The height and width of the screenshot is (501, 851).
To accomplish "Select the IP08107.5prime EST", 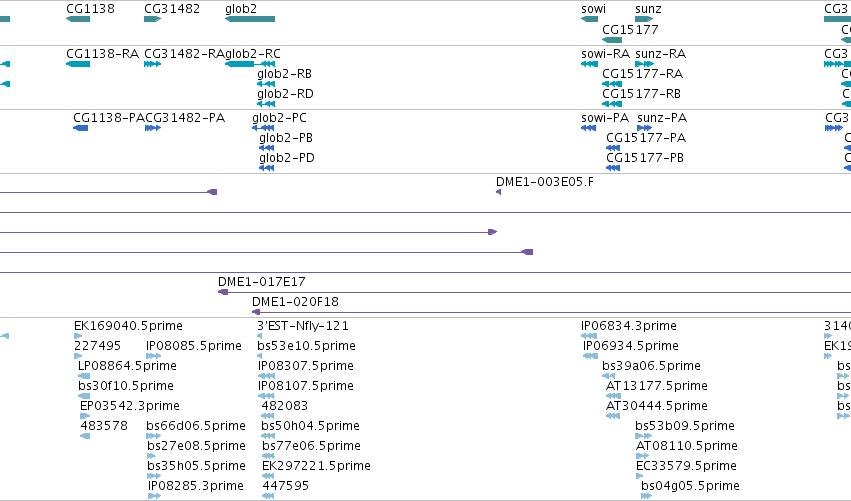I will [x=266, y=396].
